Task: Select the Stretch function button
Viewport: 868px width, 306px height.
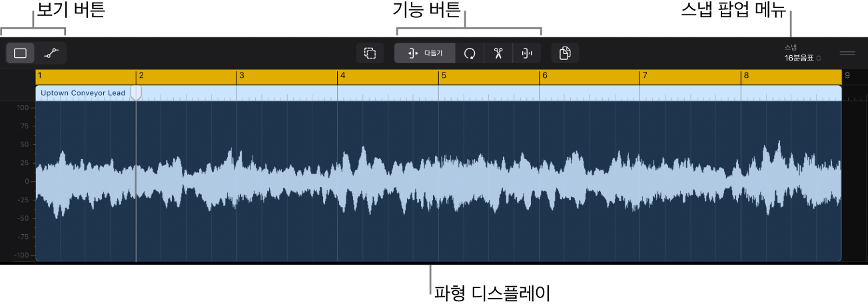Action: point(526,53)
